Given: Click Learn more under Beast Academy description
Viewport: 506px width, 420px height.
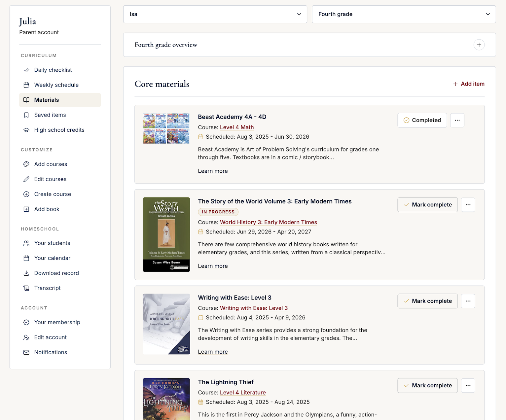Looking at the screenshot, I should pyautogui.click(x=213, y=171).
